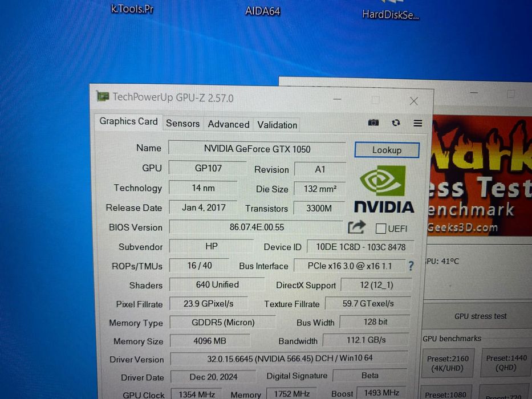532x399 pixels.
Task: Click the Memory Size value 4096 MB
Action: (x=210, y=341)
